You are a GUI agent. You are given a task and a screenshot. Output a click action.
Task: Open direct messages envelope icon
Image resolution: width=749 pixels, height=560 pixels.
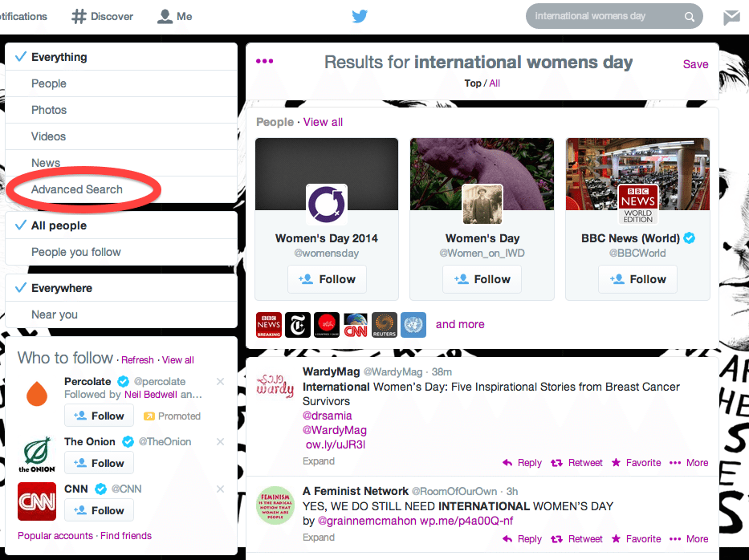[731, 17]
